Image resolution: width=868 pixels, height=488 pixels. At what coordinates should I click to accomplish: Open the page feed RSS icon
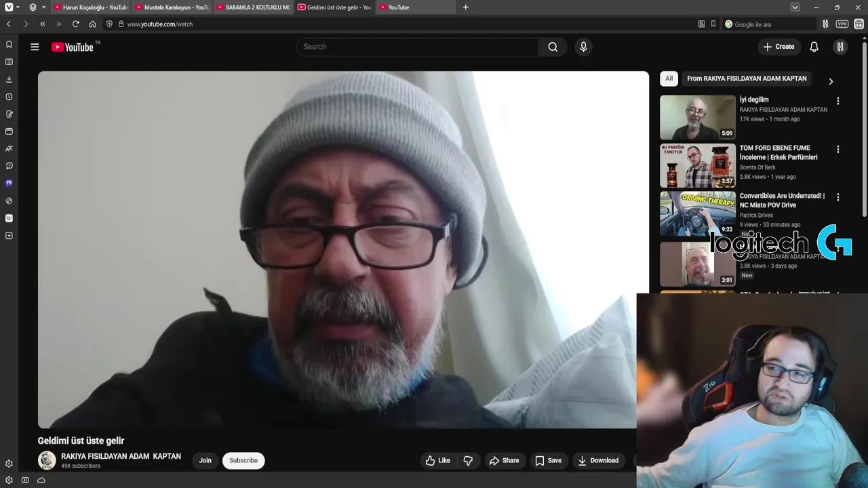pyautogui.click(x=701, y=24)
